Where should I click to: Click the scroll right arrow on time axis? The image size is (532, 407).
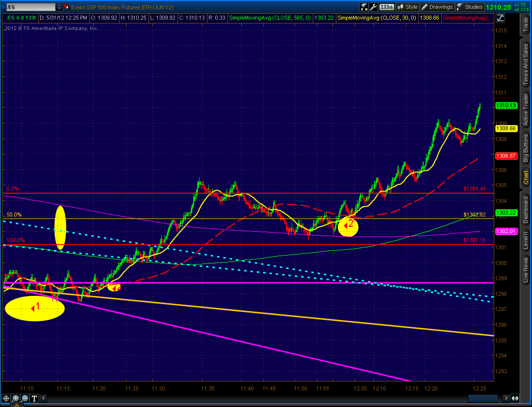click(x=506, y=399)
